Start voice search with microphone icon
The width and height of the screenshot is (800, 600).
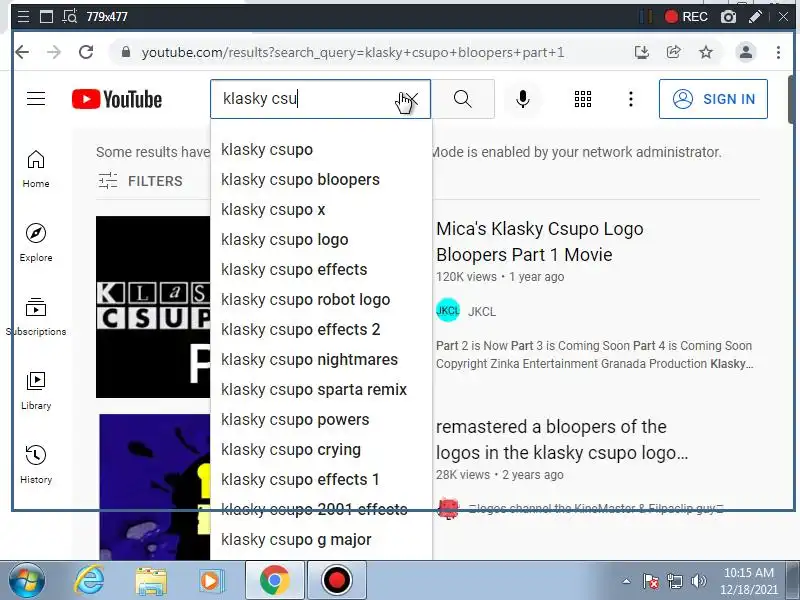click(522, 98)
